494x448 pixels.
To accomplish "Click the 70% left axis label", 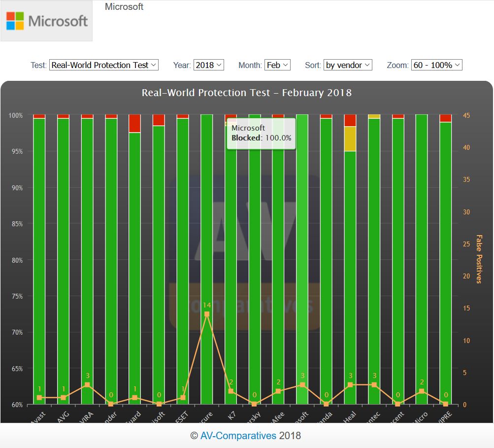I will pyautogui.click(x=17, y=332).
